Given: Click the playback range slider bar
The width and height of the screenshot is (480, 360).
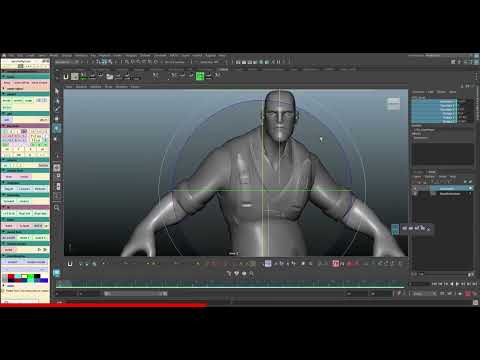Looking at the screenshot, I should [x=136, y=294].
